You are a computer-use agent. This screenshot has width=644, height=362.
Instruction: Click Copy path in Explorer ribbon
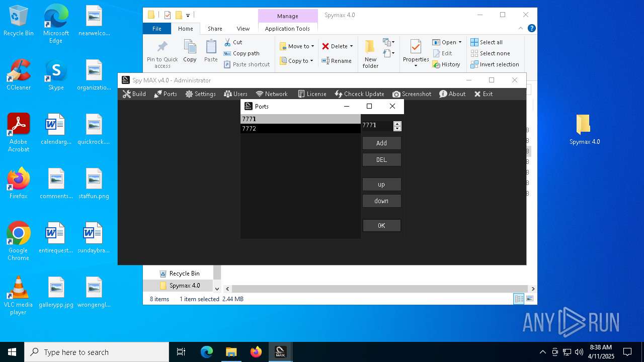point(242,53)
